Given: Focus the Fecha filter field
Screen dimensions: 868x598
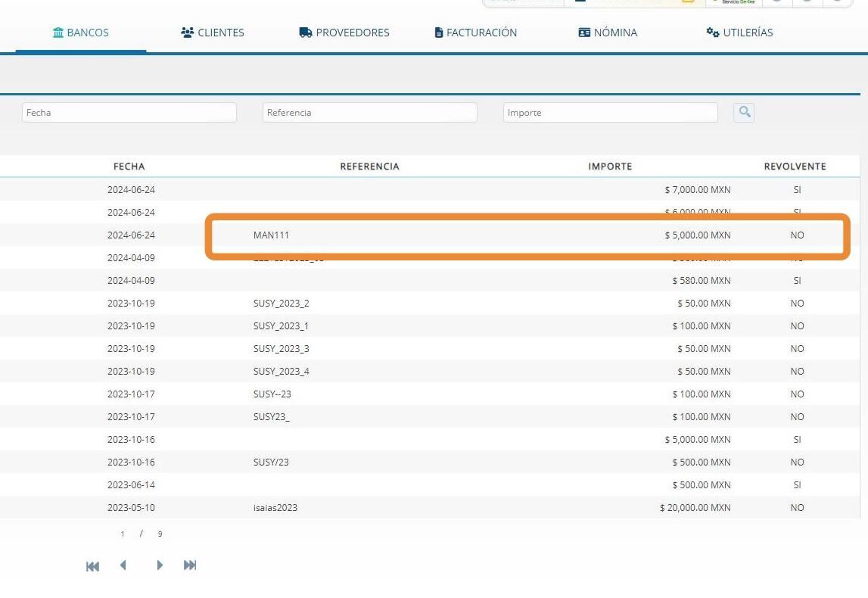Looking at the screenshot, I should coord(129,112).
